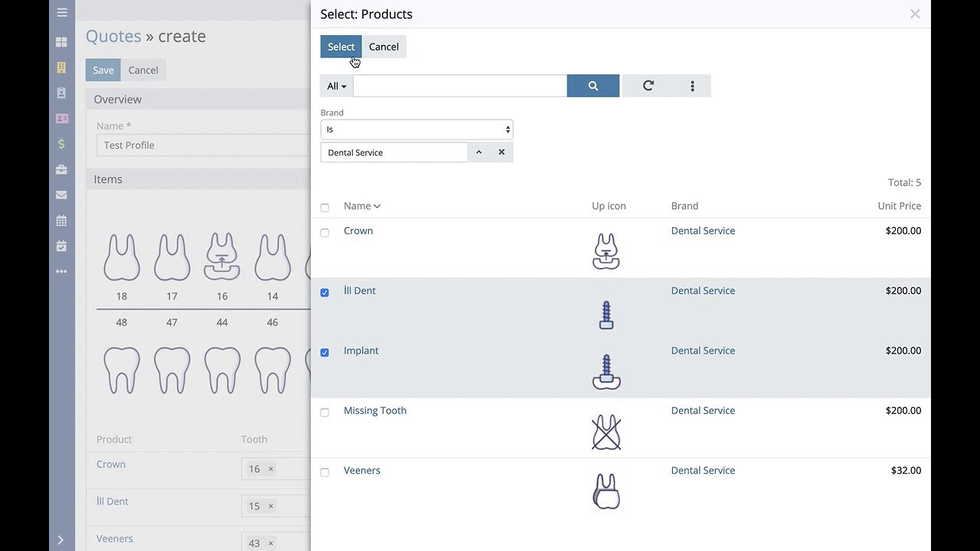Select lower tooth 46 in the chart
The width and height of the screenshot is (980, 551).
[x=273, y=370]
